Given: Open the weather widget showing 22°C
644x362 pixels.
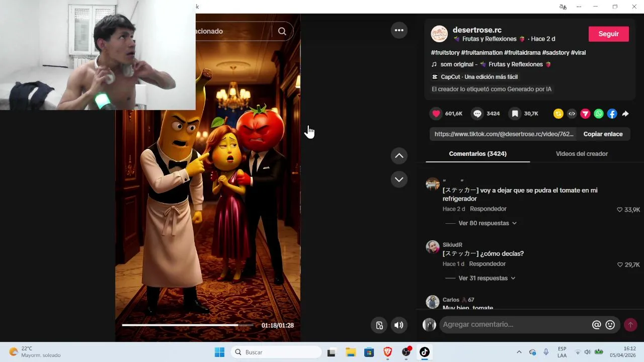Looking at the screenshot, I should click(35, 352).
